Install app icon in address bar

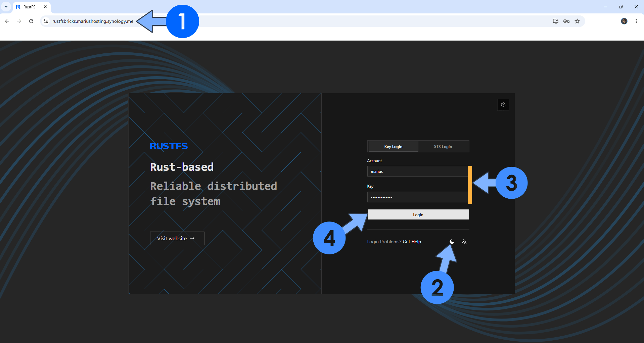tap(556, 21)
